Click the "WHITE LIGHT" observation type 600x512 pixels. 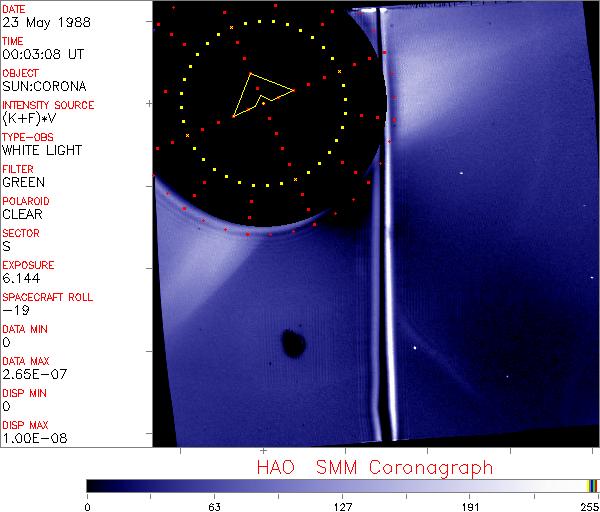tap(41, 150)
